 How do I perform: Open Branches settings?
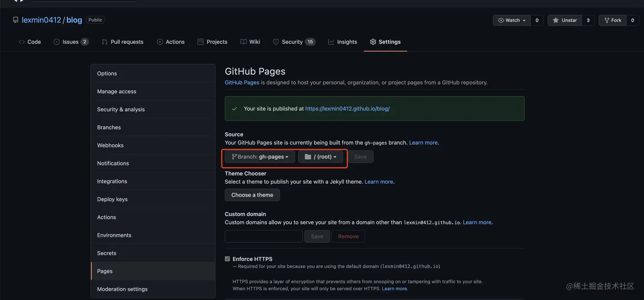[153, 127]
